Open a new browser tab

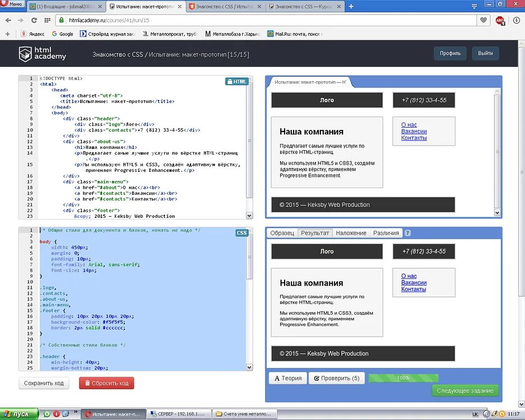pos(351,6)
